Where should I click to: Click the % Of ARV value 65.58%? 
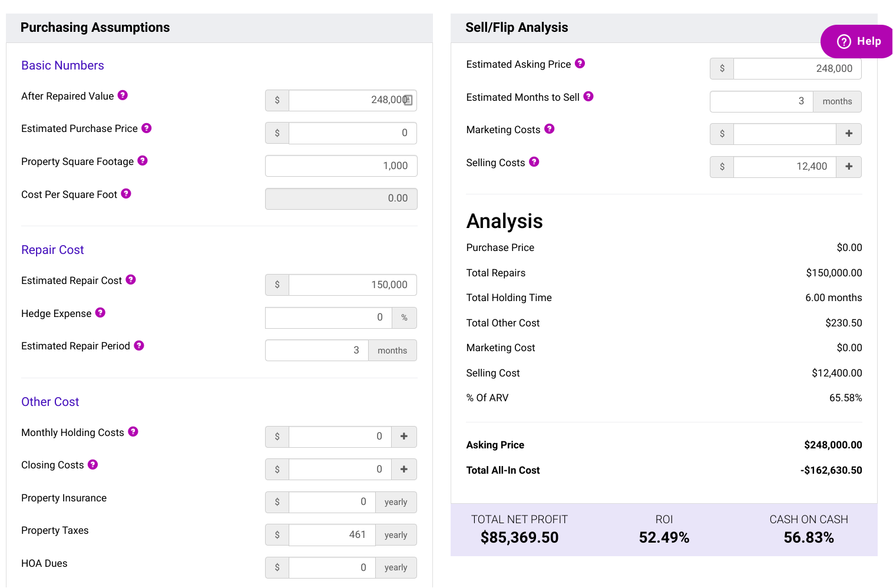coord(846,398)
